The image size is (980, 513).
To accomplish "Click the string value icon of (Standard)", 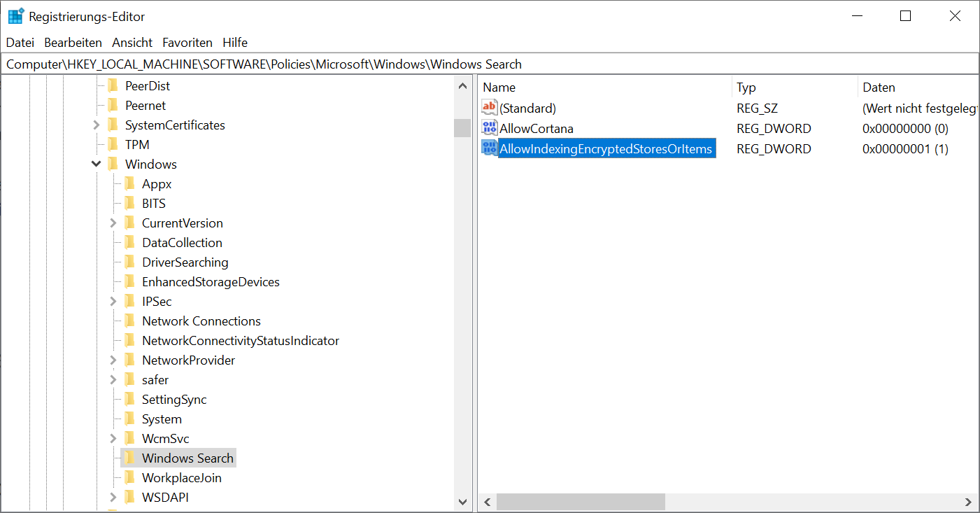I will coord(490,108).
